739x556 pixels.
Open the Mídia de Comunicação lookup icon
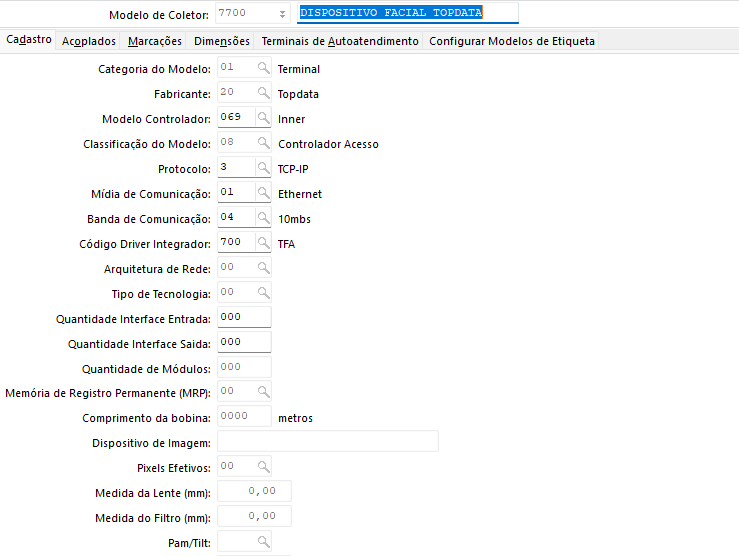click(263, 193)
